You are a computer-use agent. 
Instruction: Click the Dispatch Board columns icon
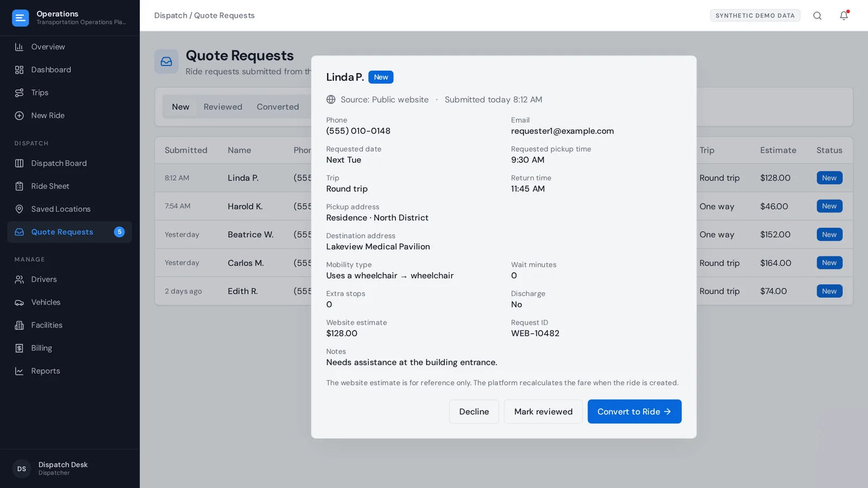(19, 163)
